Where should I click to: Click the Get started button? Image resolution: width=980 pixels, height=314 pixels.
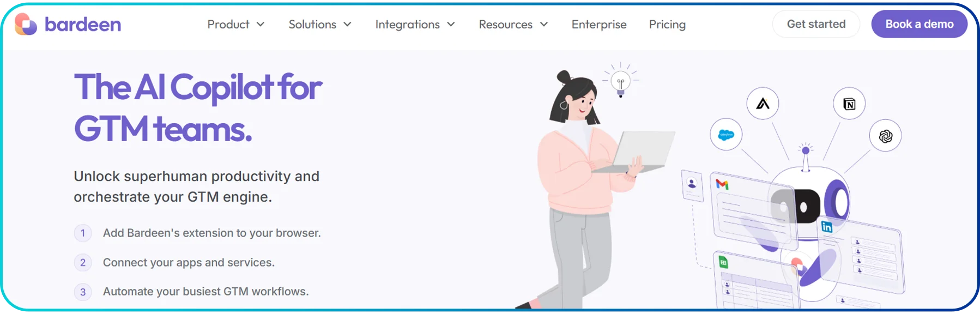[x=816, y=24]
